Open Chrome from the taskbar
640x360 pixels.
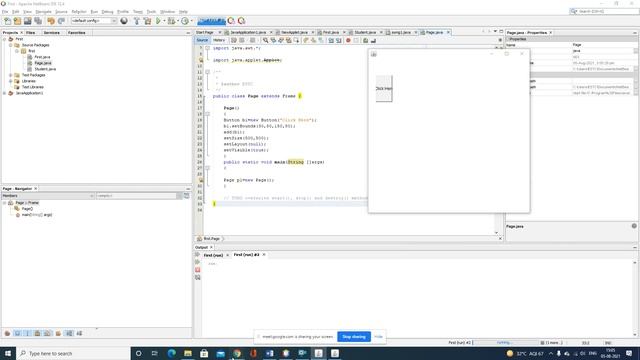237,353
